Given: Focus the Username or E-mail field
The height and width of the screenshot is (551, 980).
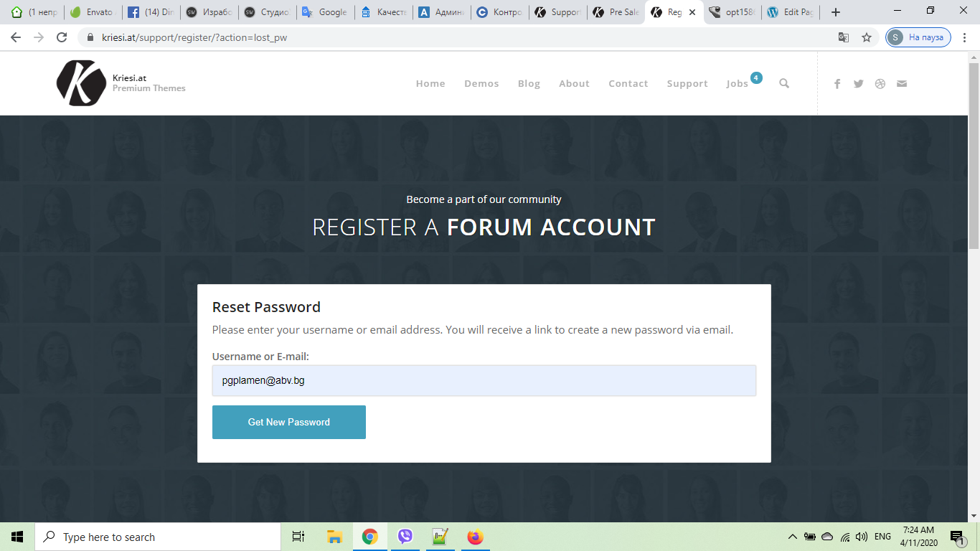Looking at the screenshot, I should tap(484, 380).
